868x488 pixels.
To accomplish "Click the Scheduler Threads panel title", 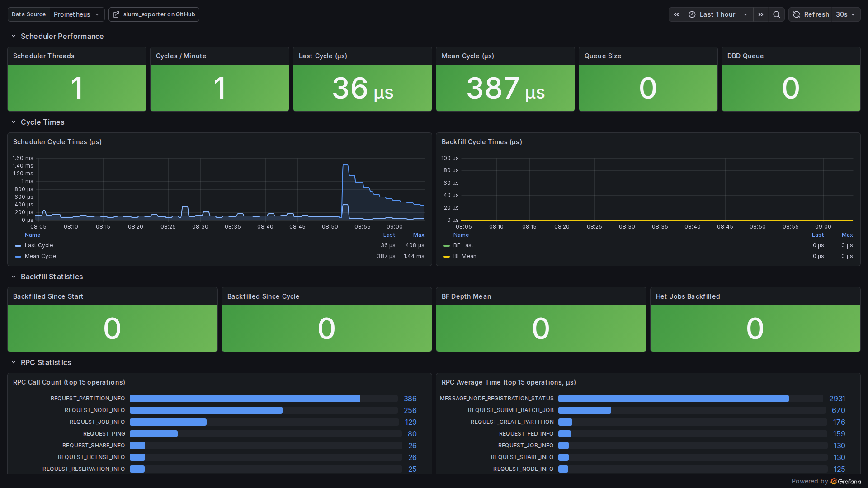I will 44,56.
